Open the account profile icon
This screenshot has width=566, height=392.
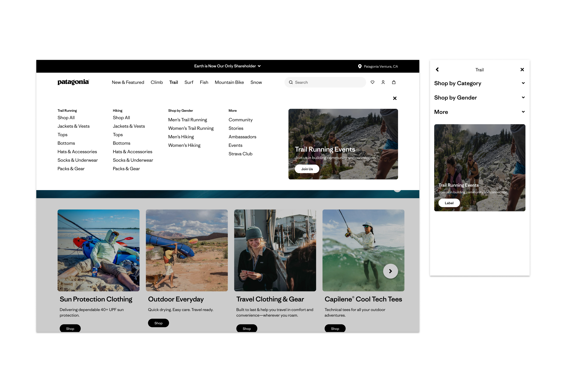(x=383, y=82)
